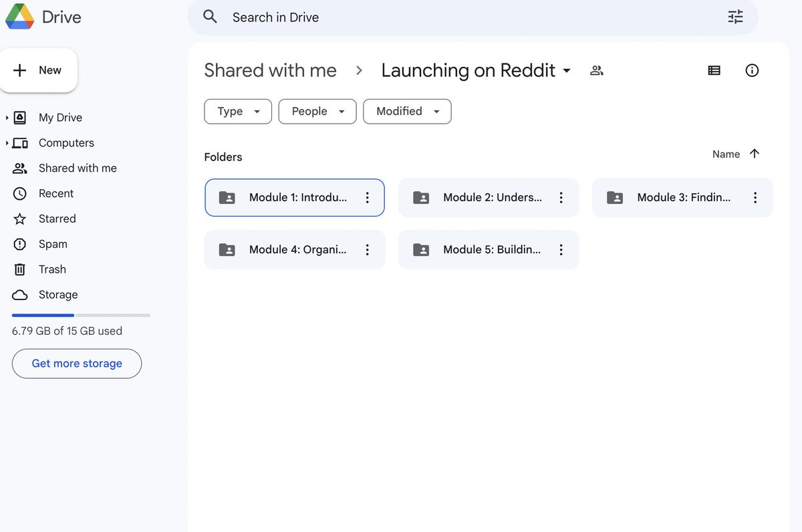Click the New button
802x532 pixels.
tap(38, 70)
